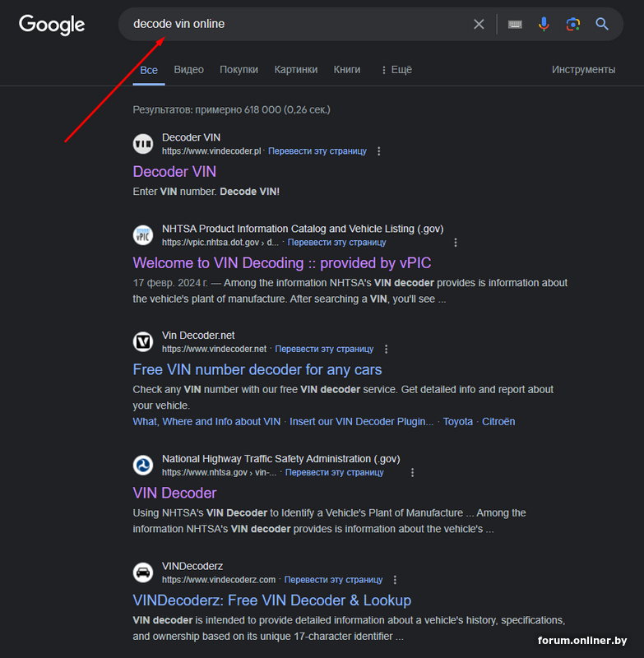Viewport: 644px width, 658px height.
Task: Translate the vindecoderz.com page
Action: (x=334, y=580)
